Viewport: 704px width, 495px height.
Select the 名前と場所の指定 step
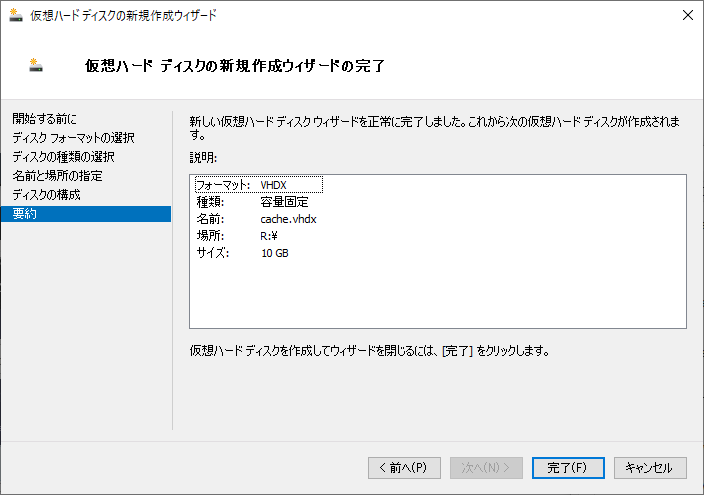(57, 176)
